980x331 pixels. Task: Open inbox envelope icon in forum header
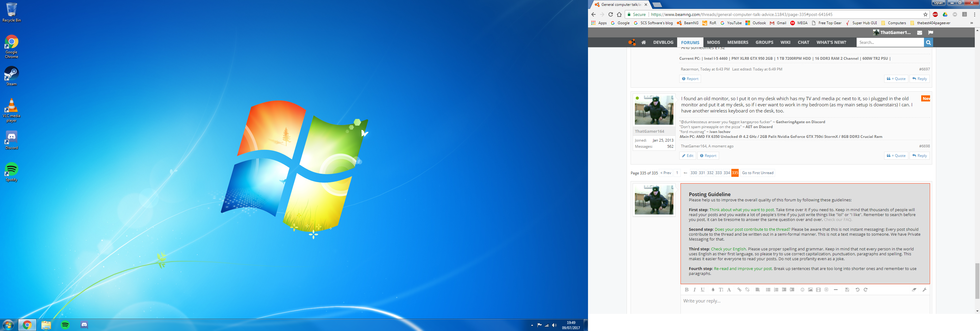(x=919, y=33)
